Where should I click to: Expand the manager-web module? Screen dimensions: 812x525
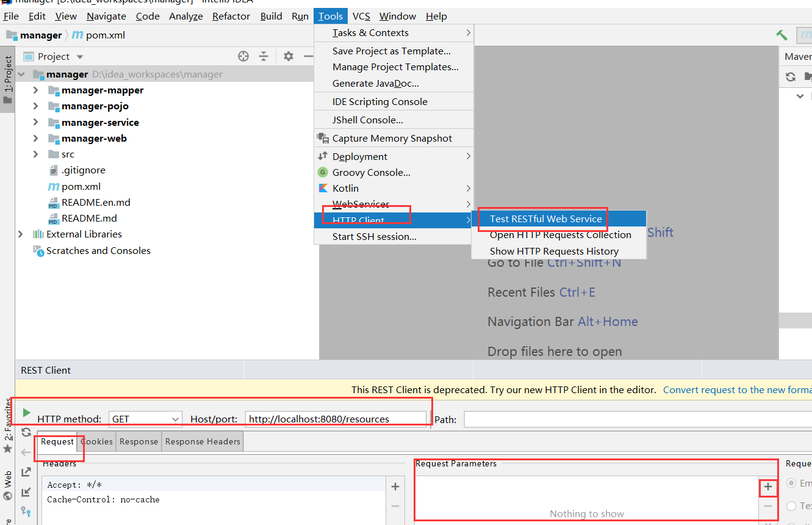click(x=35, y=139)
